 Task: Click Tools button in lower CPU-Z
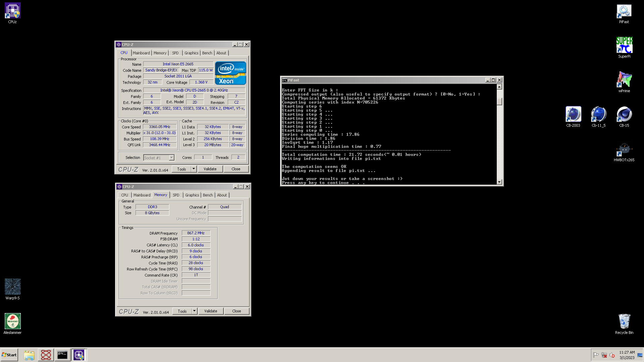[x=182, y=311]
